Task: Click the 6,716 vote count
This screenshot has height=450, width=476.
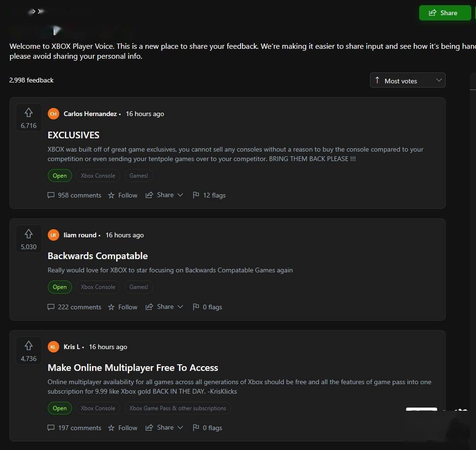Action: click(28, 126)
